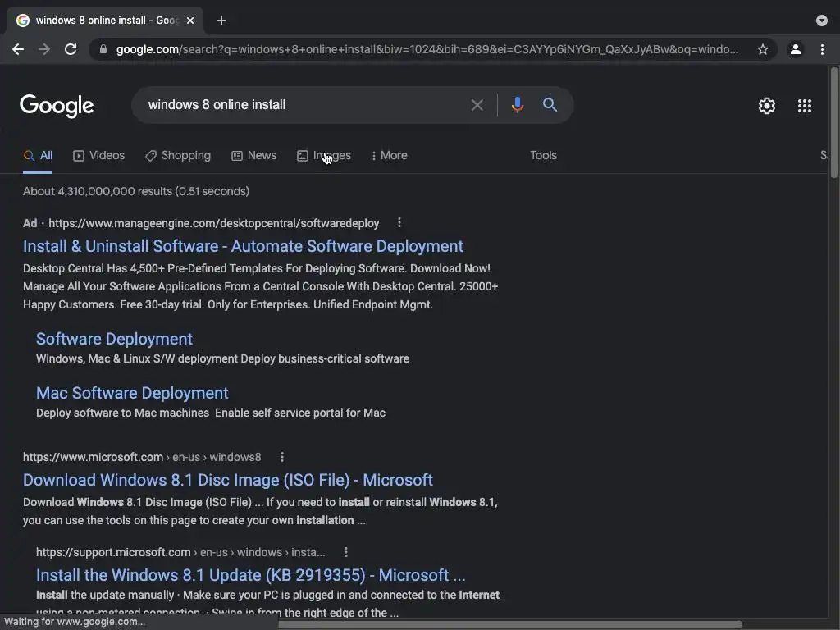Screen dimensions: 840x630
Task: Click the address bar URL
Action: (x=427, y=49)
